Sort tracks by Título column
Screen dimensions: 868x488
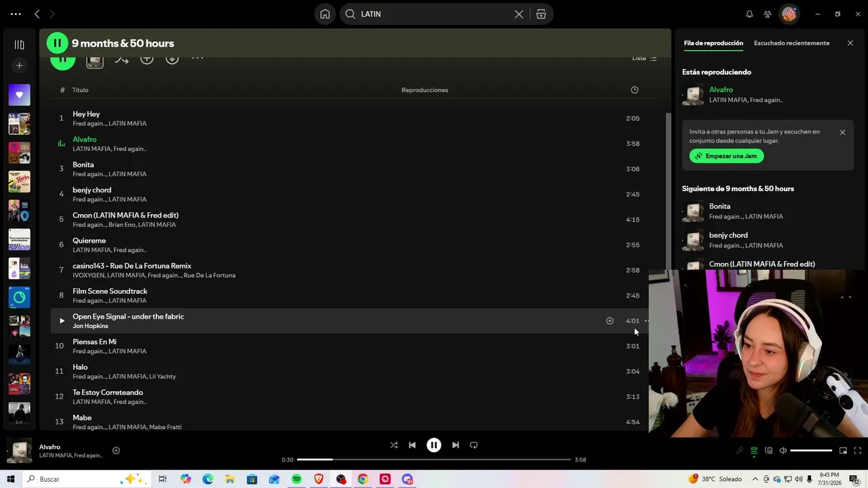pyautogui.click(x=81, y=90)
